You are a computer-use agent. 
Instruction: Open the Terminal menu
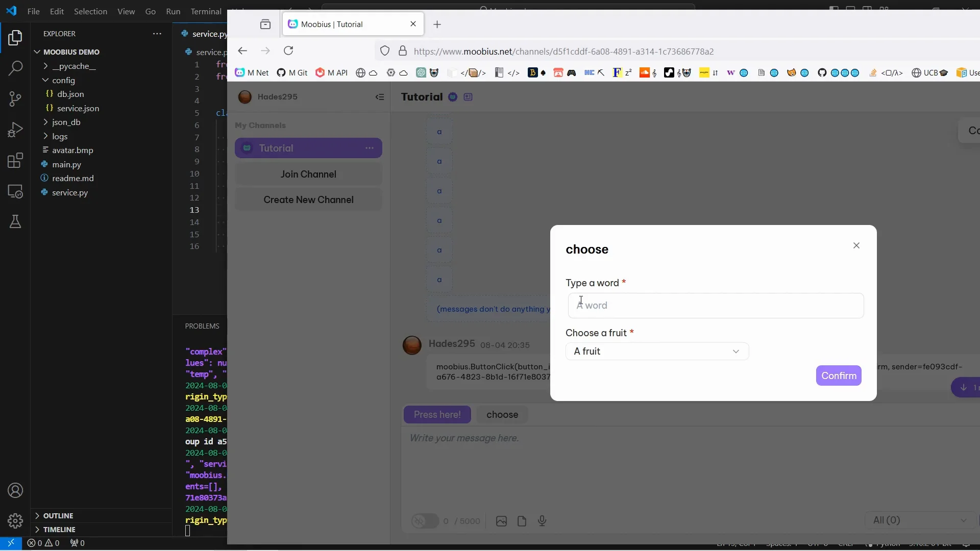[206, 11]
